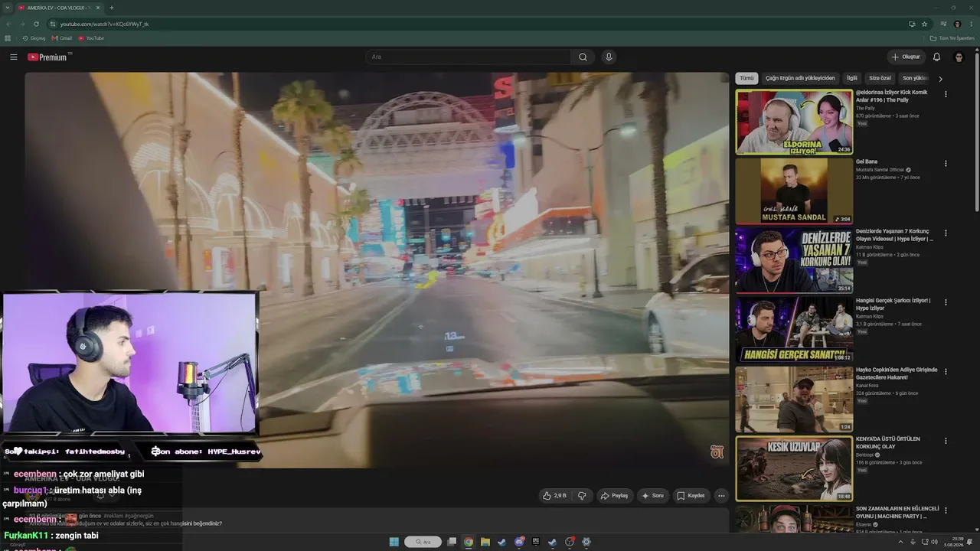Open the 'Kesik Uzuvlar' video thumbnail
Image resolution: width=980 pixels, height=551 pixels.
[794, 468]
